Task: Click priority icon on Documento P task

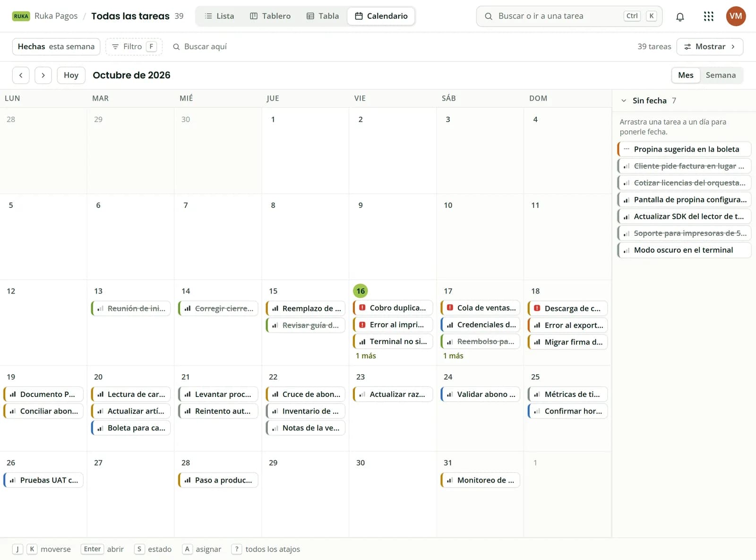Action: [13, 394]
